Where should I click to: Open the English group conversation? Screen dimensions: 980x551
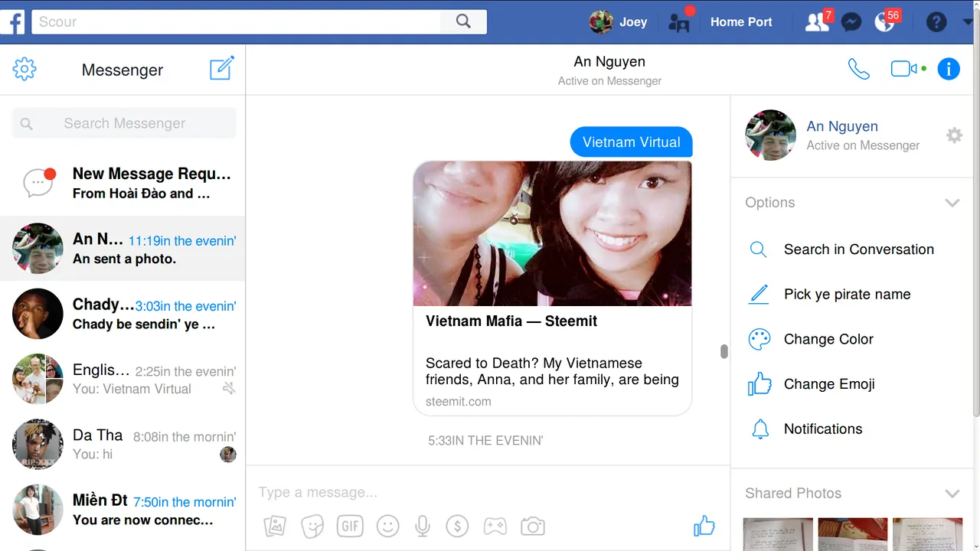point(122,380)
